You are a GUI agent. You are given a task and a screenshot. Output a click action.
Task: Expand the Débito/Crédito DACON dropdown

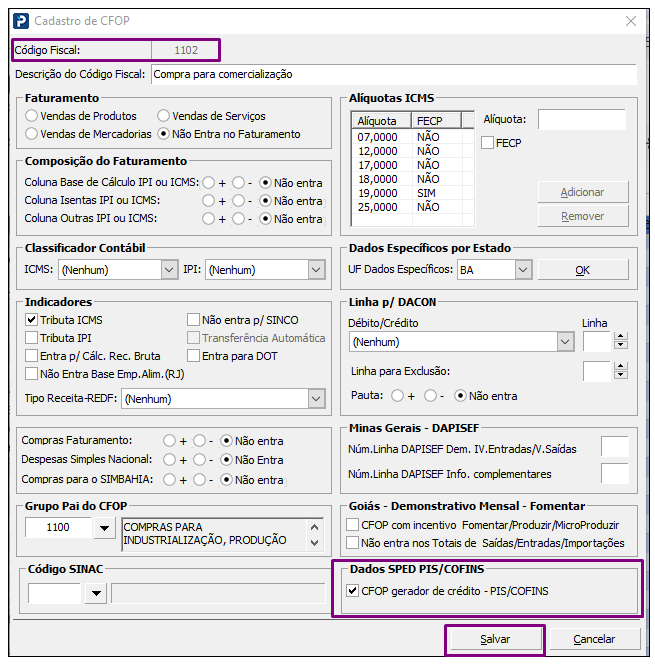tap(565, 342)
